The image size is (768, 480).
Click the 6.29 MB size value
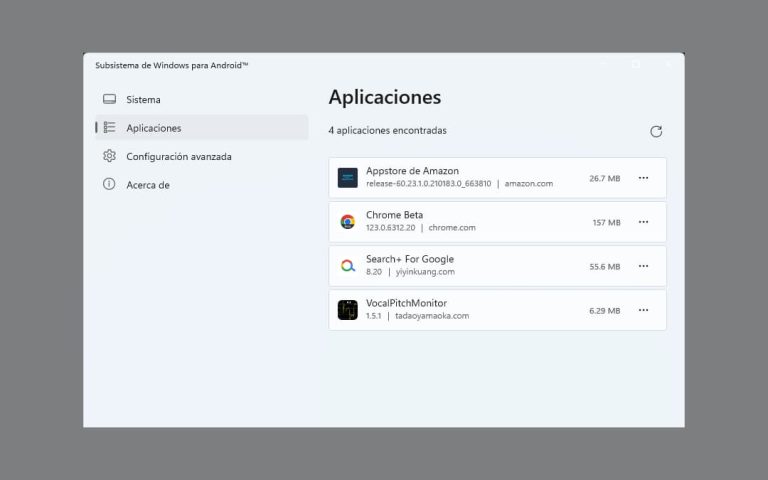(x=604, y=311)
